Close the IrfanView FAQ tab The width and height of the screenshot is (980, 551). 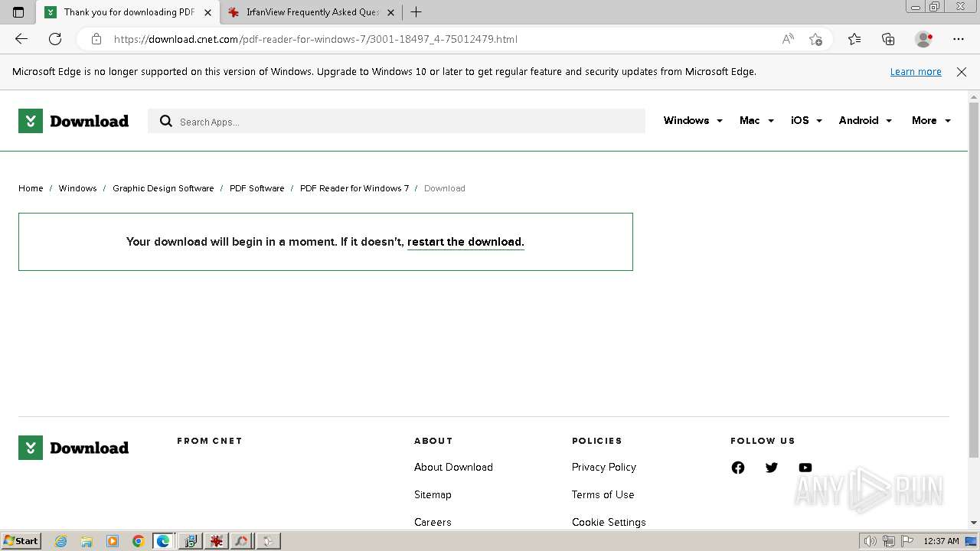[x=390, y=12]
